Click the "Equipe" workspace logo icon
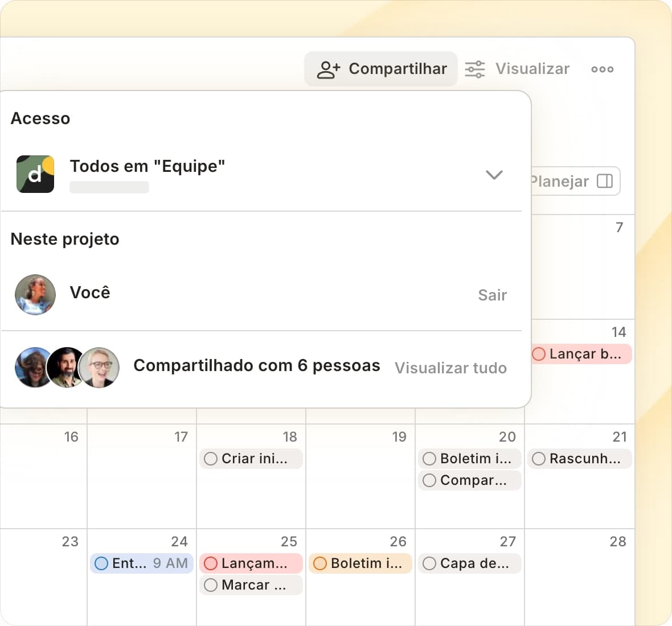This screenshot has height=626, width=672. (x=35, y=174)
